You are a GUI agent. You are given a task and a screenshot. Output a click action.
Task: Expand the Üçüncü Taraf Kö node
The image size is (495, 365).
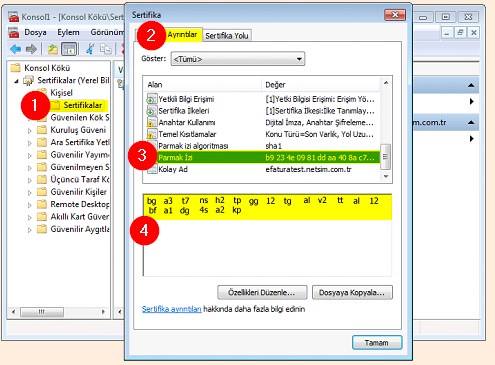[x=30, y=180]
